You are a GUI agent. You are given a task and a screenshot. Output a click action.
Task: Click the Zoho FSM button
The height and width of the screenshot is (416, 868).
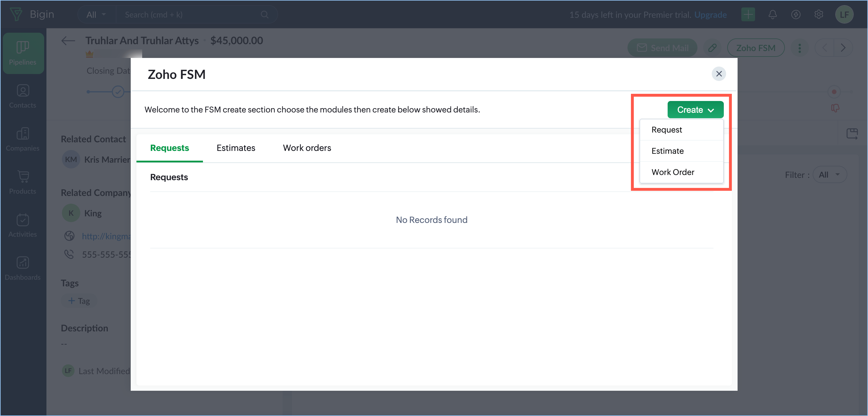point(755,48)
